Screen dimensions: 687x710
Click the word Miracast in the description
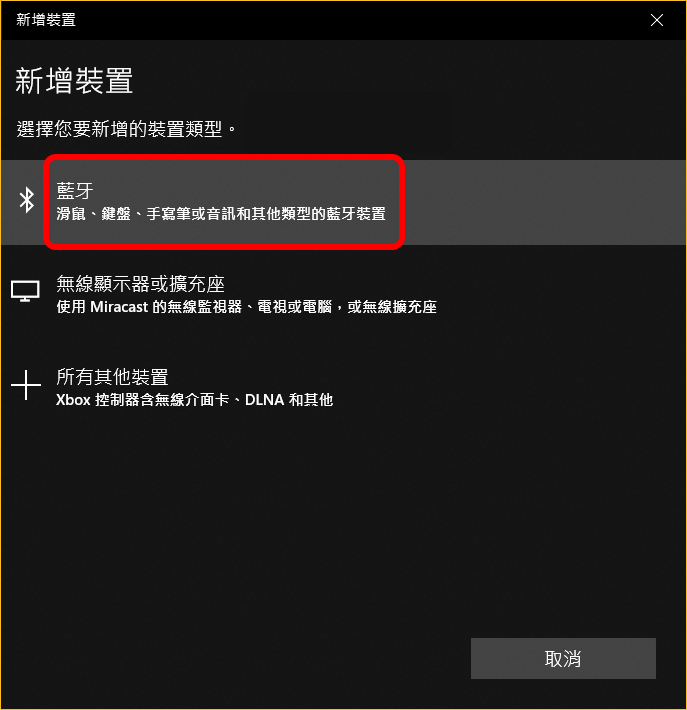coord(119,307)
